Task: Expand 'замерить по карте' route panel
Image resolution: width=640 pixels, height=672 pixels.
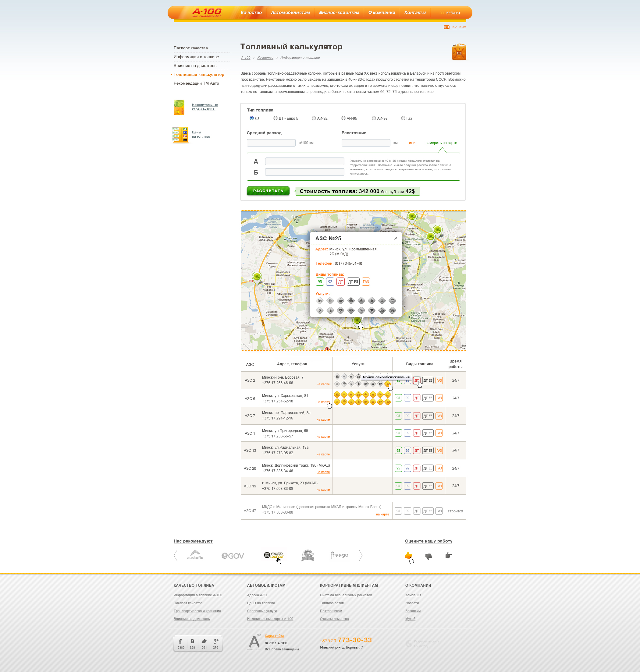Action: (441, 143)
